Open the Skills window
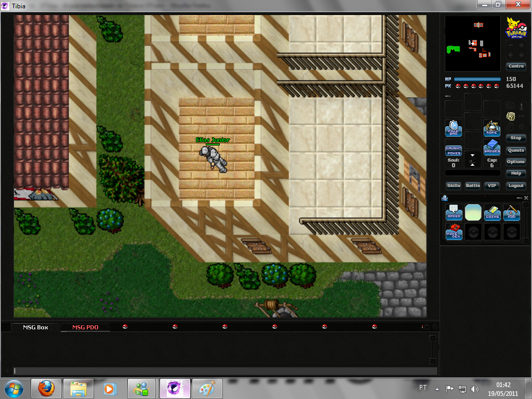Viewport: 532px width, 399px height. [453, 185]
